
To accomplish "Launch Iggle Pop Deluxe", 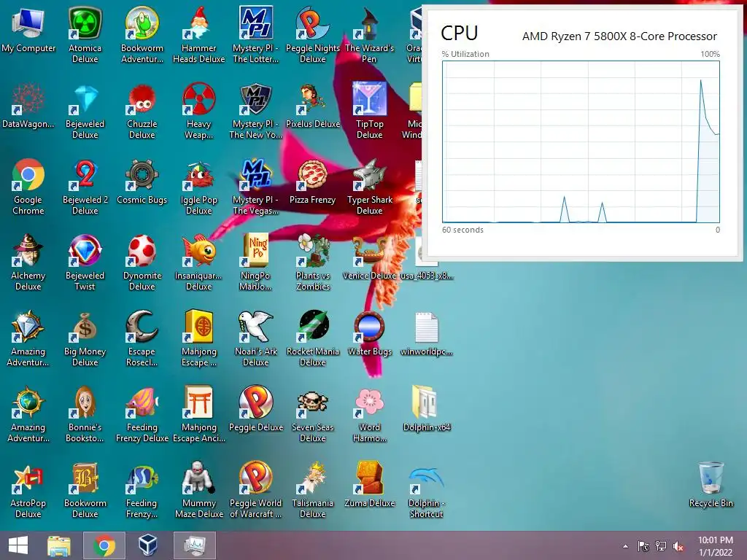I will (x=198, y=187).
